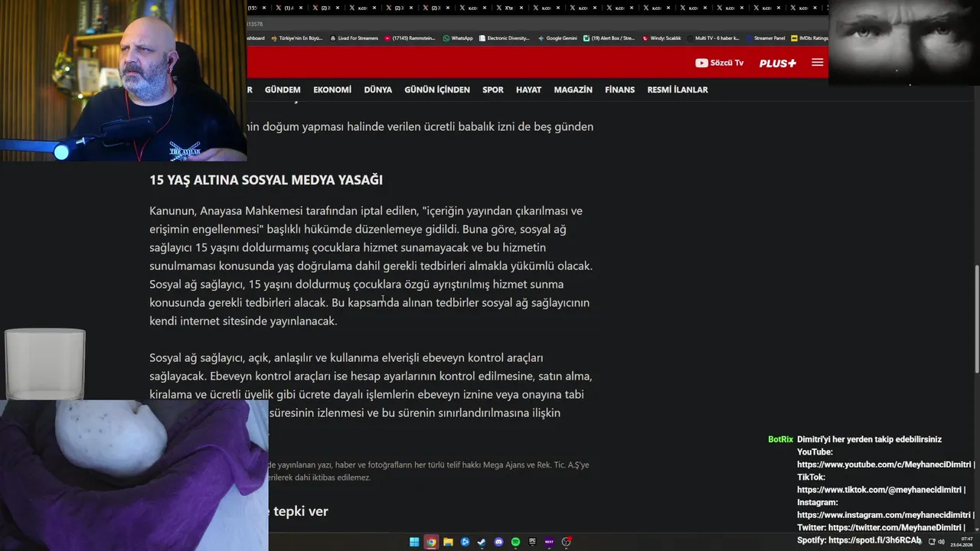980x551 pixels.
Task: Open the Electronic Diversity bookmark
Action: tap(505, 37)
